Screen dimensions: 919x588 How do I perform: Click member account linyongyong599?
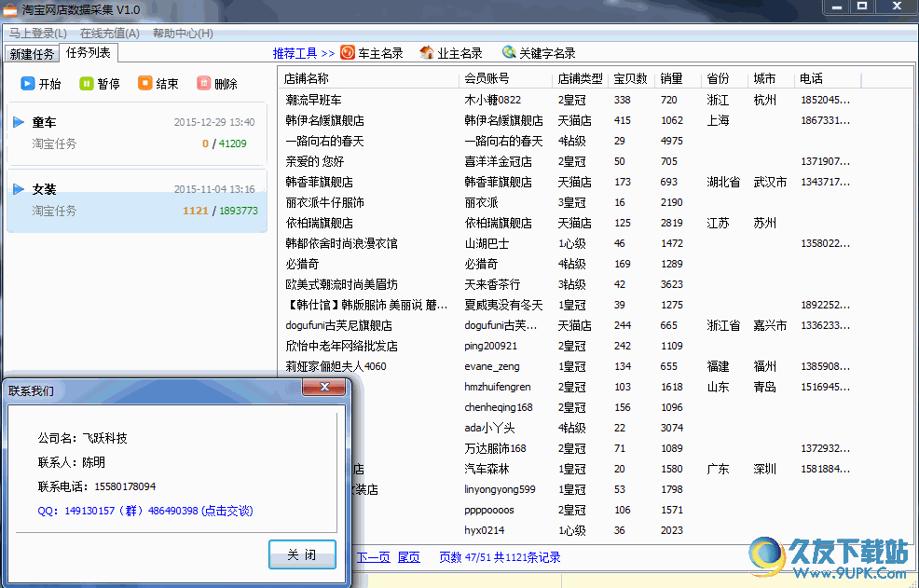click(x=500, y=489)
